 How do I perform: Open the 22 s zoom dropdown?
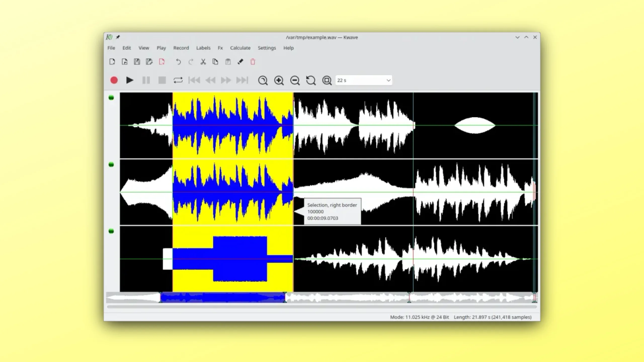[x=364, y=80]
